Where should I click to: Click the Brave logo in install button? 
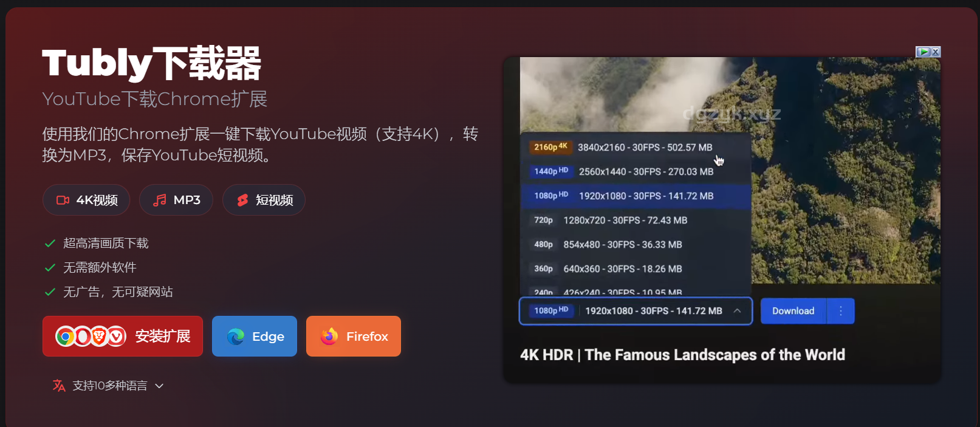pos(99,336)
